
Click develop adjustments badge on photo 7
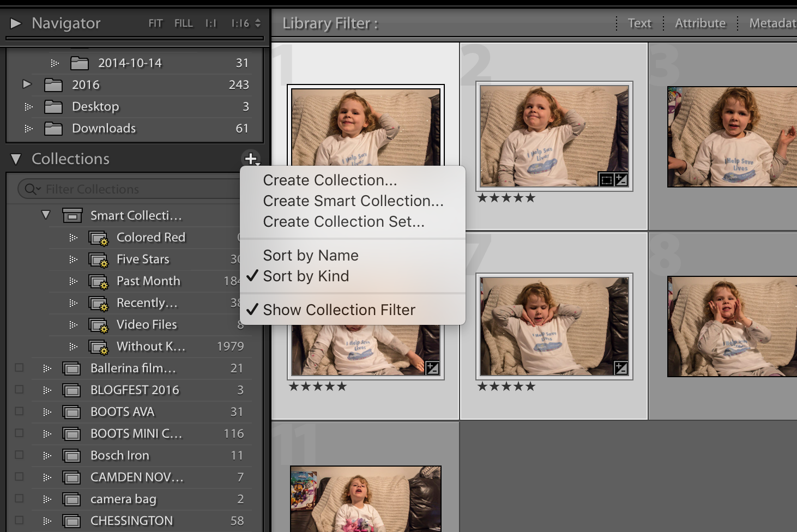[621, 368]
